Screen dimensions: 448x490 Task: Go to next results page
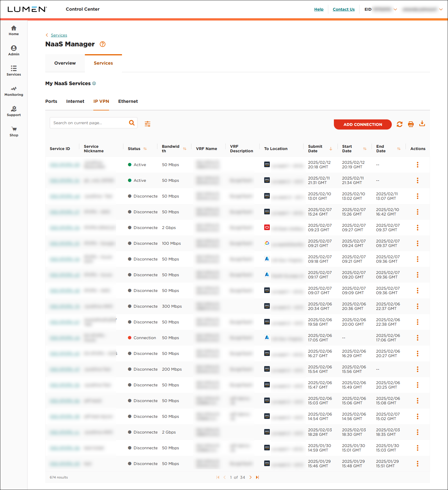click(250, 477)
